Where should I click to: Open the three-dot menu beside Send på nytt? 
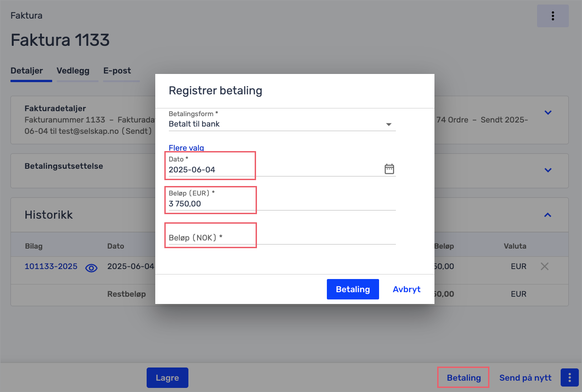click(569, 378)
